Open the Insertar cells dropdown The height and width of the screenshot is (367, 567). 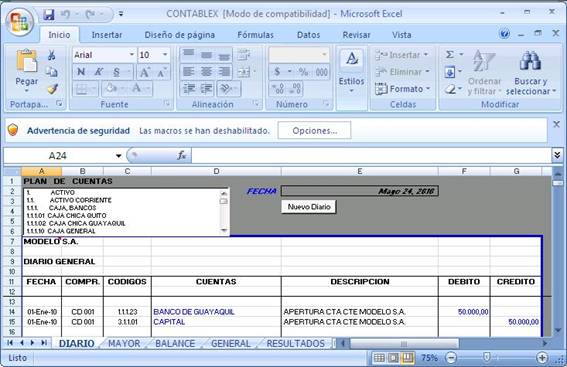coord(402,55)
